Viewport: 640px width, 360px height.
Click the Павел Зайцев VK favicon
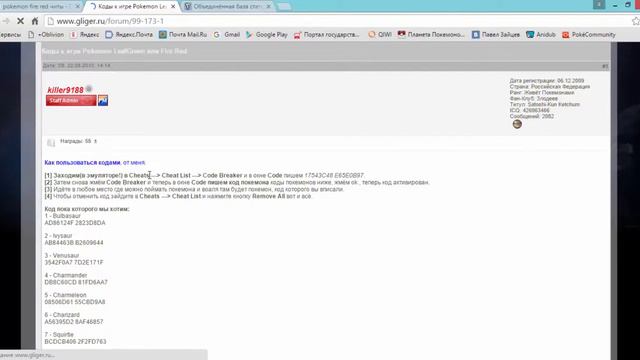pyautogui.click(x=476, y=35)
